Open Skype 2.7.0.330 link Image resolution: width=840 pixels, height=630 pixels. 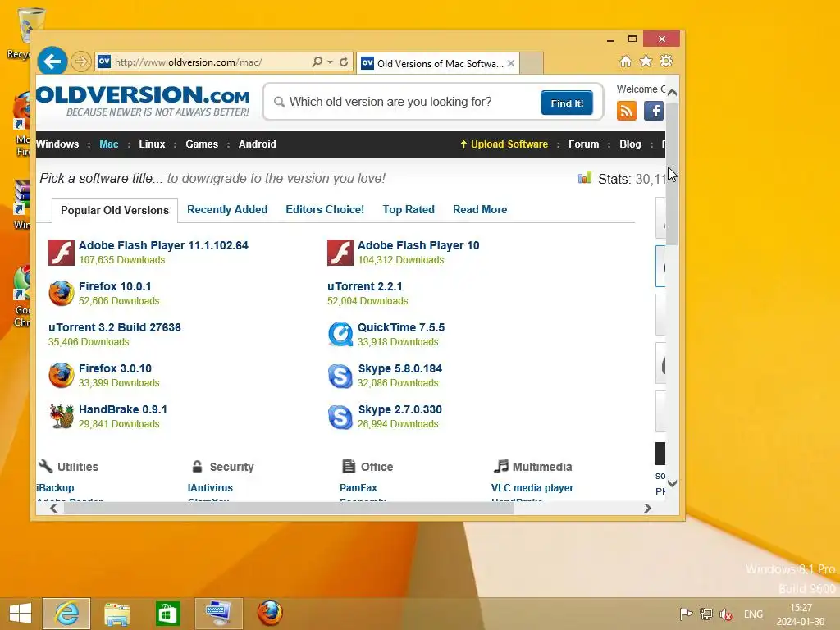400,409
